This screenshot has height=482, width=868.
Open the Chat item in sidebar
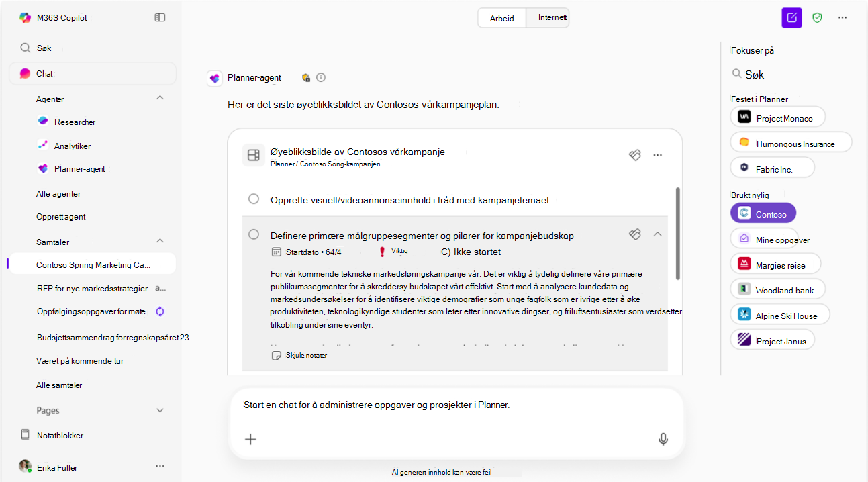point(93,74)
